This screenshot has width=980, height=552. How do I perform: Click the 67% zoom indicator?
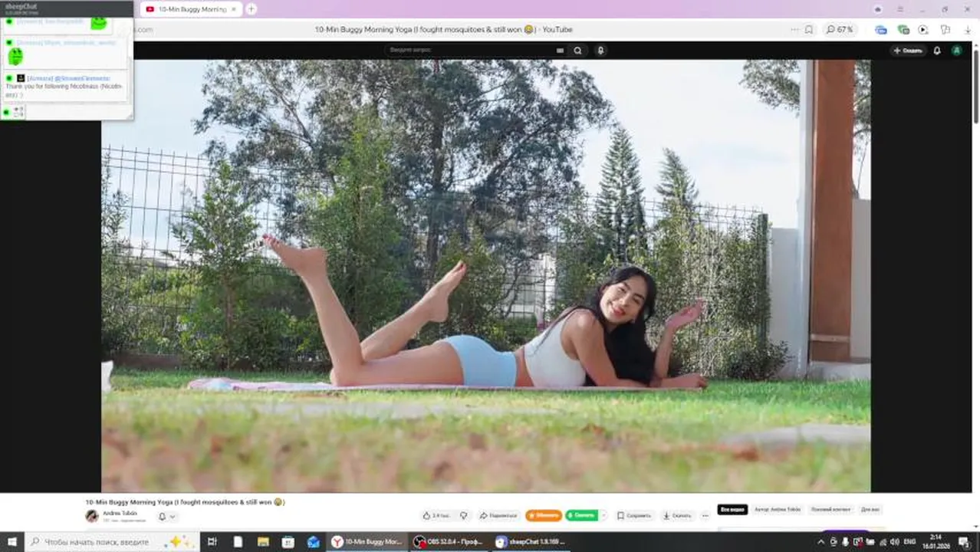coord(839,29)
